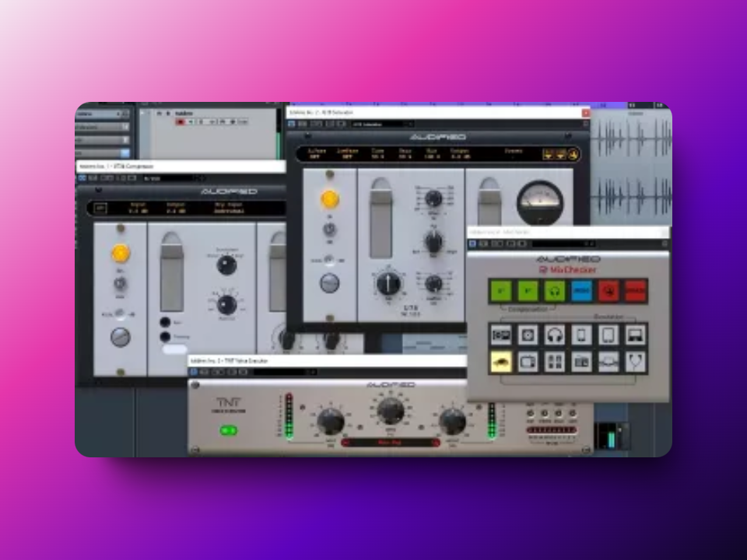Toggle the upper black round button on Compressor

click(x=165, y=322)
